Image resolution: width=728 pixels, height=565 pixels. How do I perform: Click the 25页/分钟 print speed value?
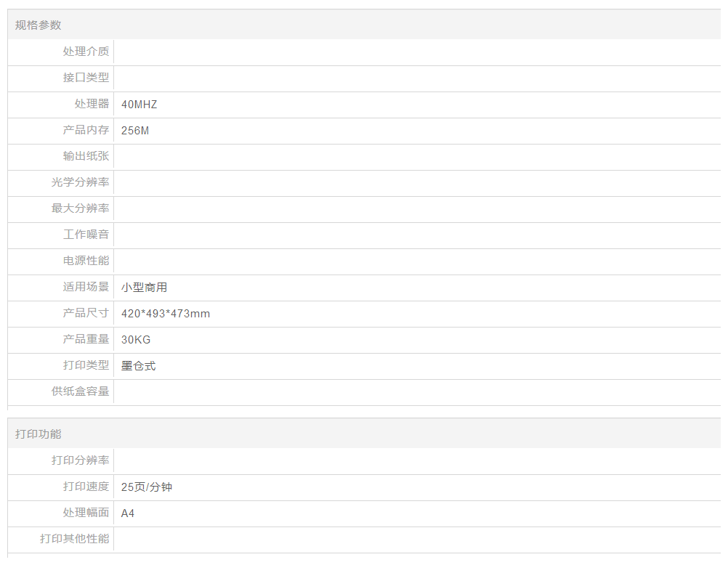tap(147, 487)
